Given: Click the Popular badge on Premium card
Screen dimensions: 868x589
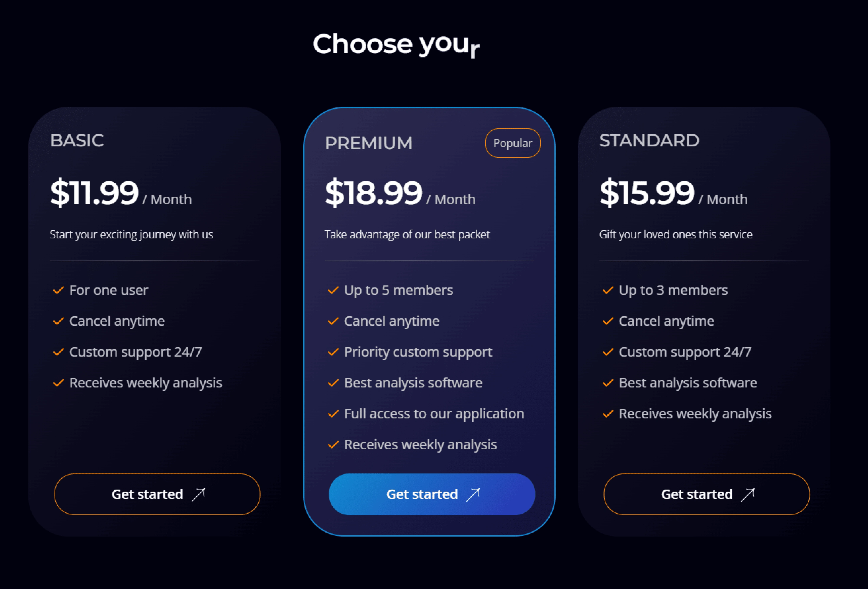Looking at the screenshot, I should [513, 143].
